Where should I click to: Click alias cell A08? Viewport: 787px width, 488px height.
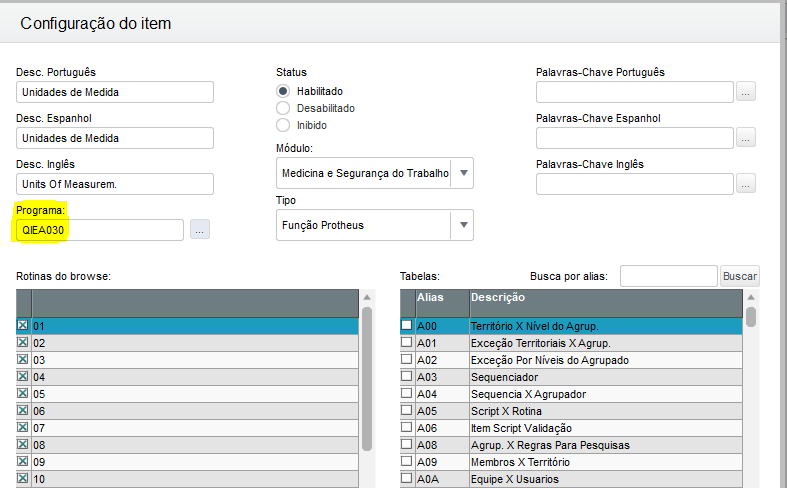click(442, 445)
